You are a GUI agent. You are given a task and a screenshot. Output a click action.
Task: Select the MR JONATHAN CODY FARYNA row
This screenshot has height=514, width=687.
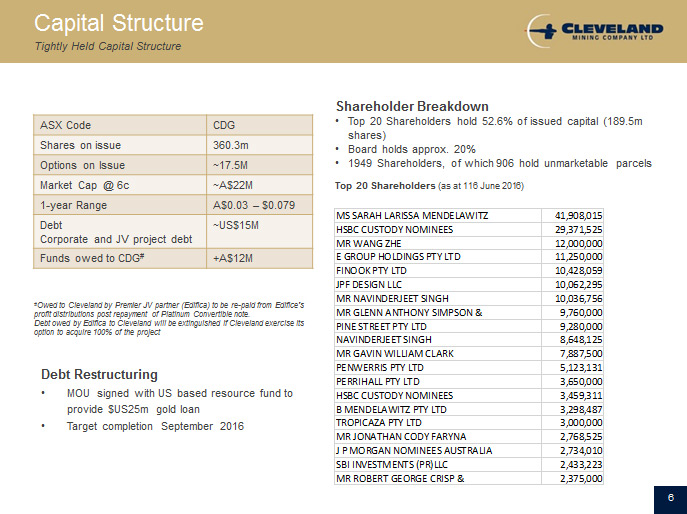pos(469,437)
